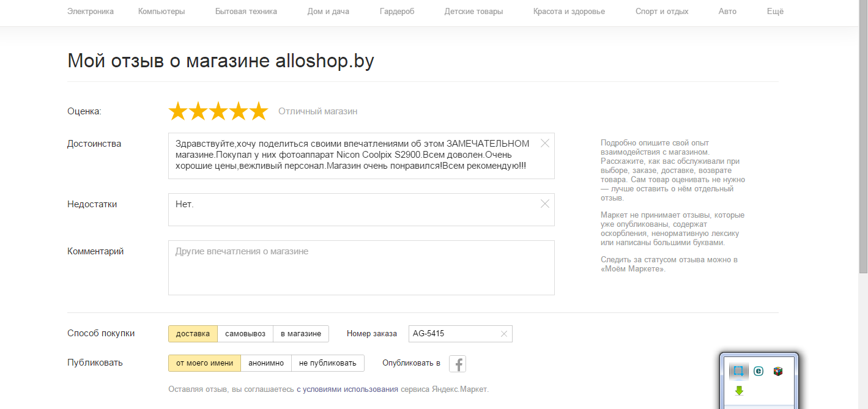Open the Красота и здоровье category
This screenshot has height=409, width=868.
tap(569, 11)
